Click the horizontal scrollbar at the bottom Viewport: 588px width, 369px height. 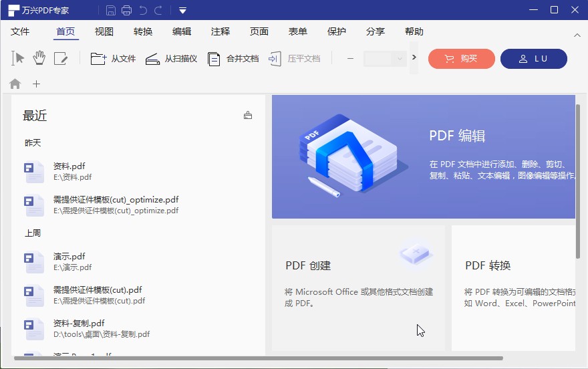point(259,358)
